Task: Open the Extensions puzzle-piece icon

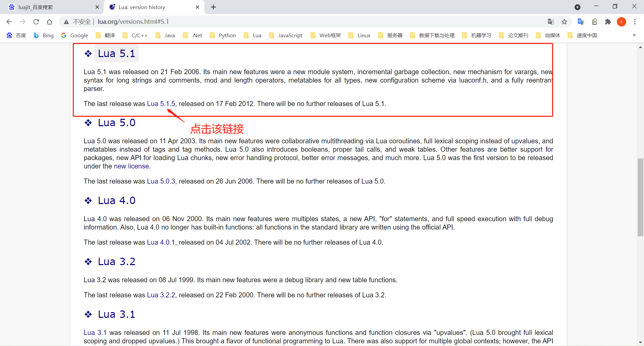Action: coord(608,21)
